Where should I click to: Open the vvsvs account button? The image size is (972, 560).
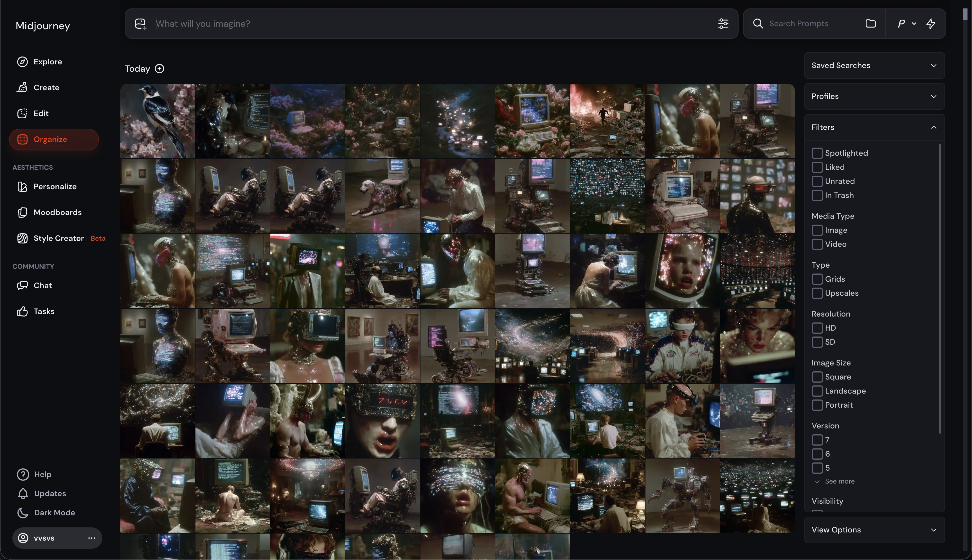pyautogui.click(x=44, y=538)
